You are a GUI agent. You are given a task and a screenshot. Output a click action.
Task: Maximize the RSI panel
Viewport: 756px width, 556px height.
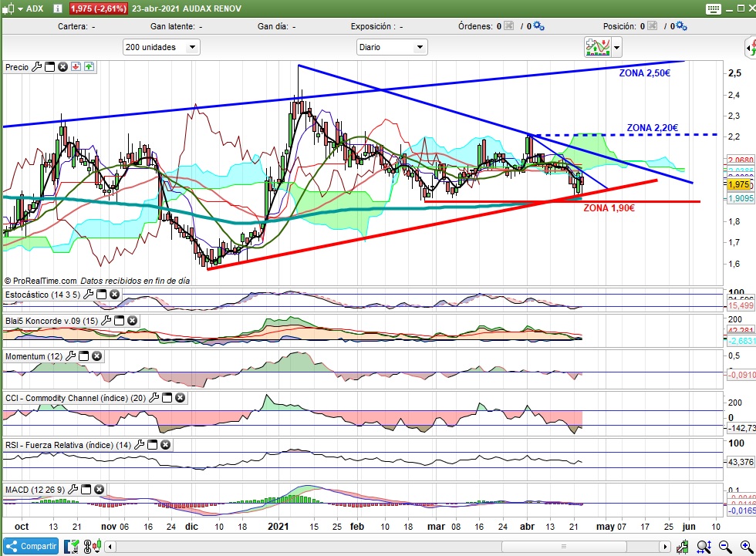[x=152, y=445]
